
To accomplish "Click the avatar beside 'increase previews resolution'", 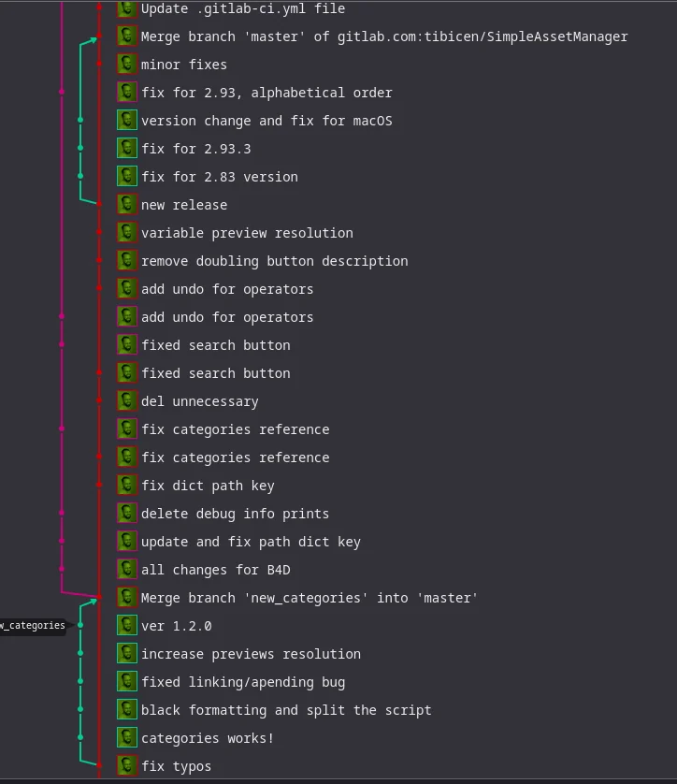I will (127, 653).
